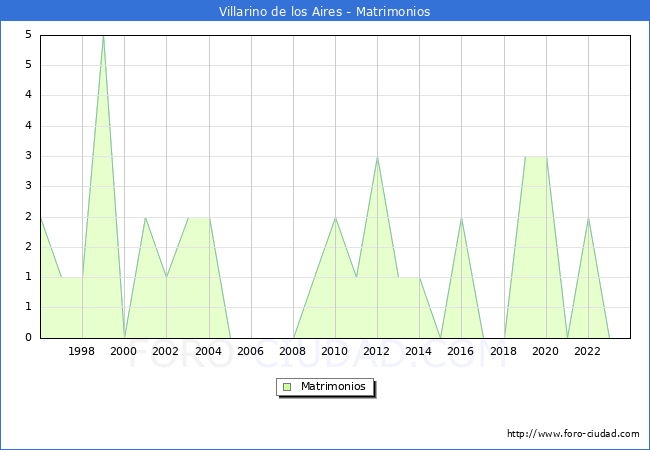
Task: Select the 2018 x-axis label
Action: [x=504, y=351]
